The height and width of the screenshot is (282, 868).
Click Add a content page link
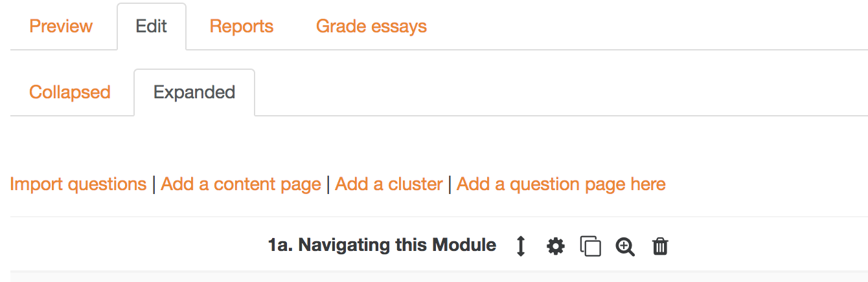point(241,184)
